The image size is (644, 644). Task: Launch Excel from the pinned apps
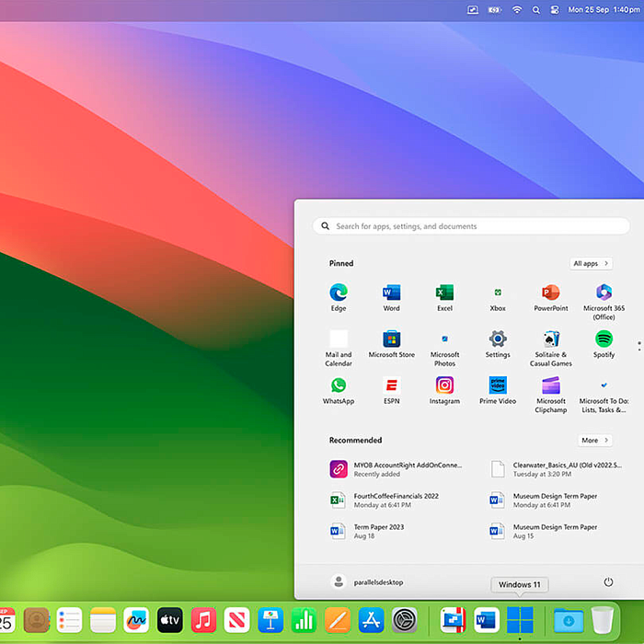tap(444, 293)
